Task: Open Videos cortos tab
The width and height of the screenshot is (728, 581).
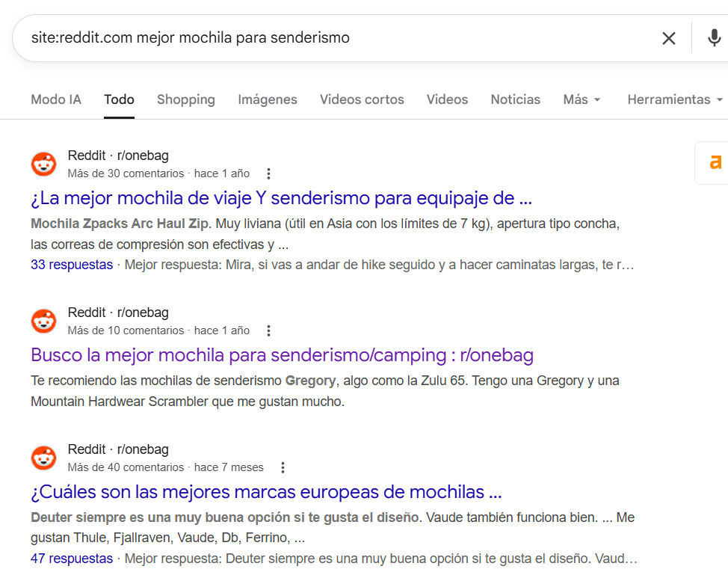Action: click(x=362, y=99)
